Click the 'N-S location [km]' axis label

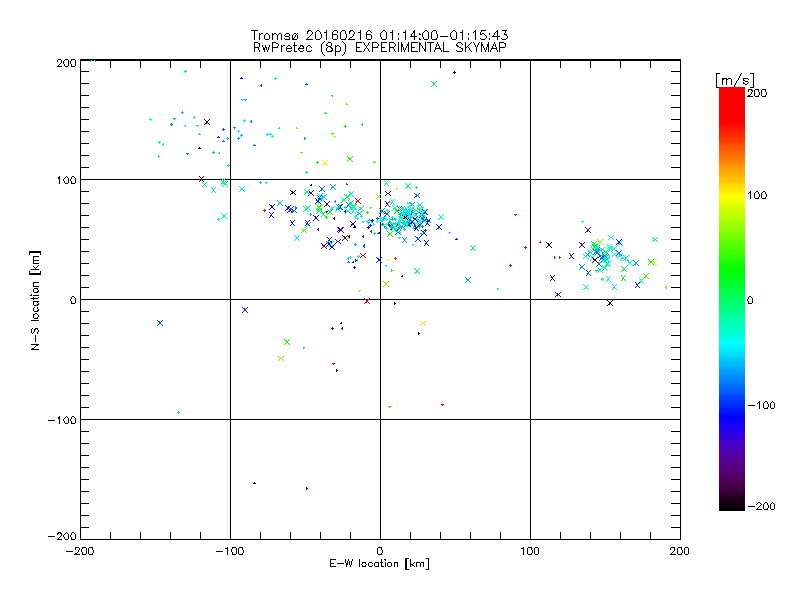(x=35, y=301)
